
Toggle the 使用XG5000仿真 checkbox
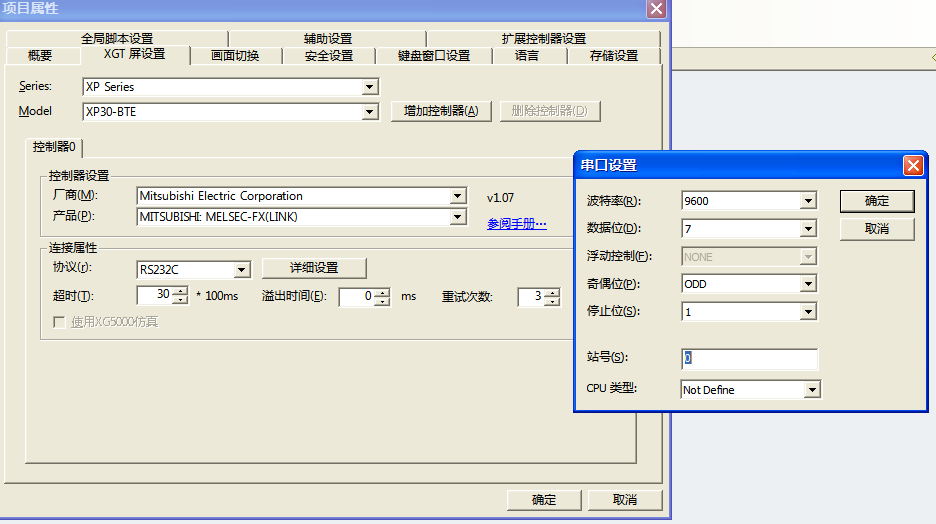pyautogui.click(x=59, y=322)
